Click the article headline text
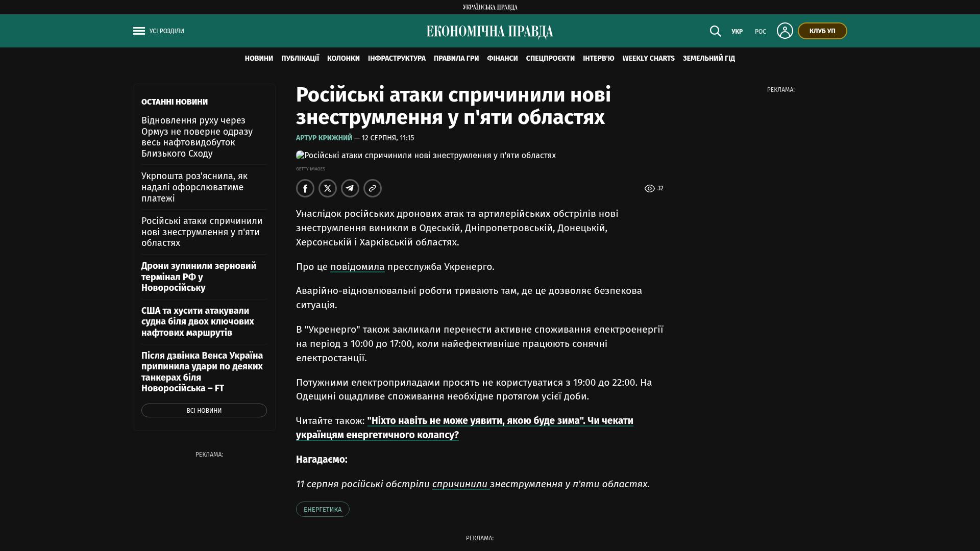 pos(453,106)
